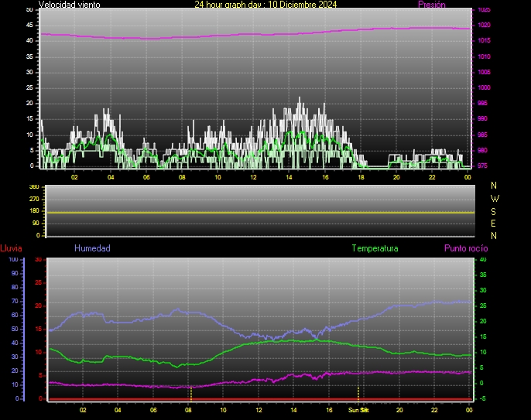Click the "Sun Set" label on time axis
This screenshot has height=420, width=531.
[358, 410]
